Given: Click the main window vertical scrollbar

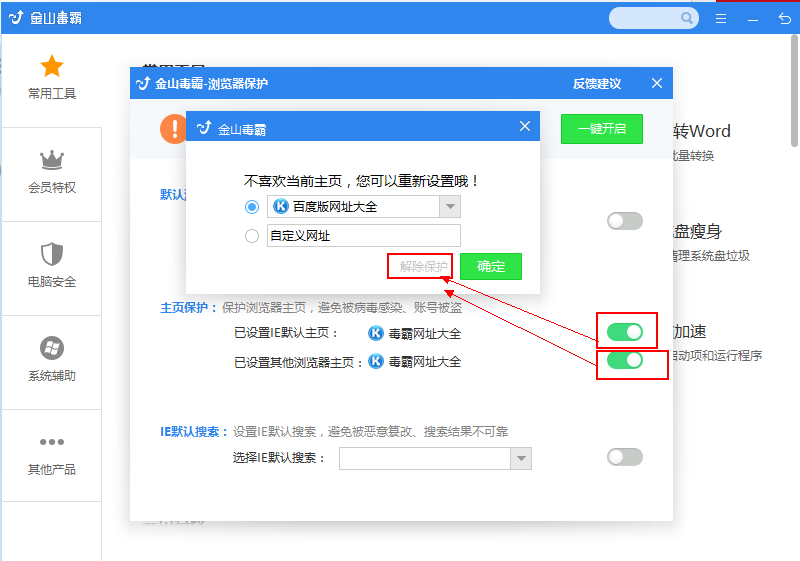Looking at the screenshot, I should (794, 91).
